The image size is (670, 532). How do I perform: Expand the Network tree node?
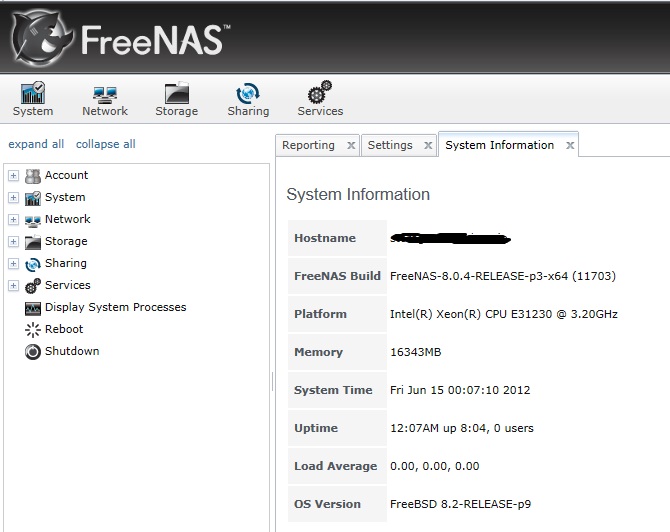coord(13,220)
